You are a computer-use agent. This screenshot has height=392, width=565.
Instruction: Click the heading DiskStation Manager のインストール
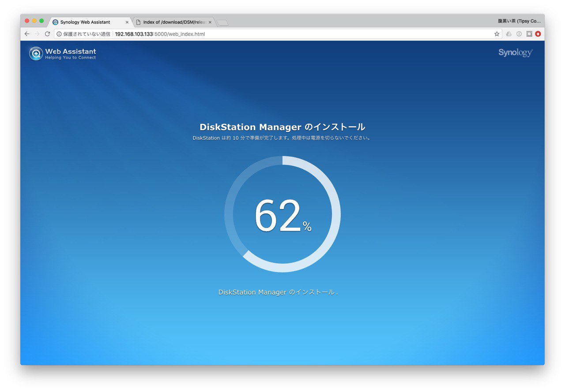point(282,127)
